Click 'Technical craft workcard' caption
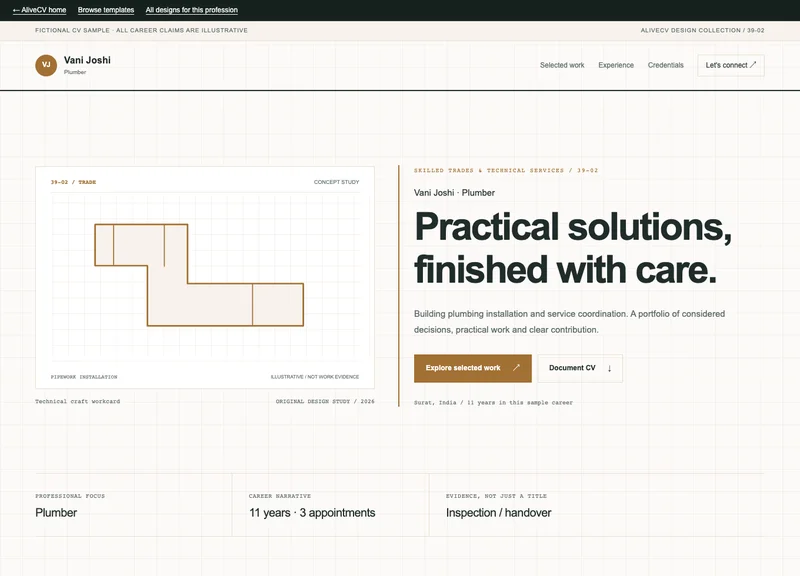The image size is (800, 576). pyautogui.click(x=78, y=401)
